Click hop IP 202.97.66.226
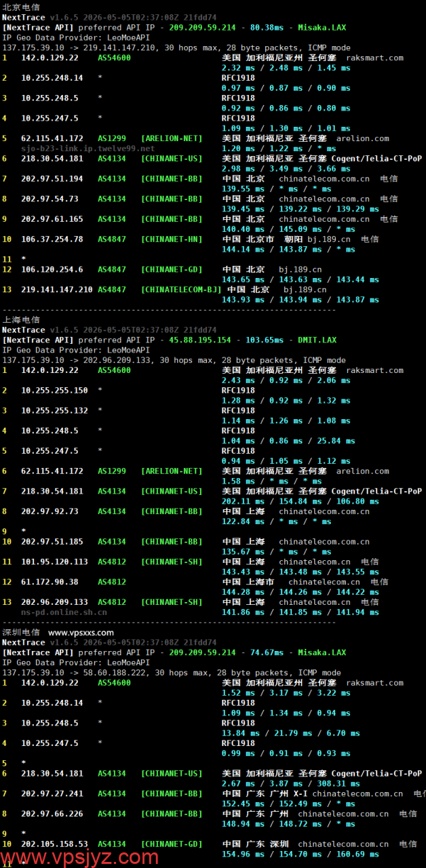The width and height of the screenshot is (426, 868). (x=52, y=814)
